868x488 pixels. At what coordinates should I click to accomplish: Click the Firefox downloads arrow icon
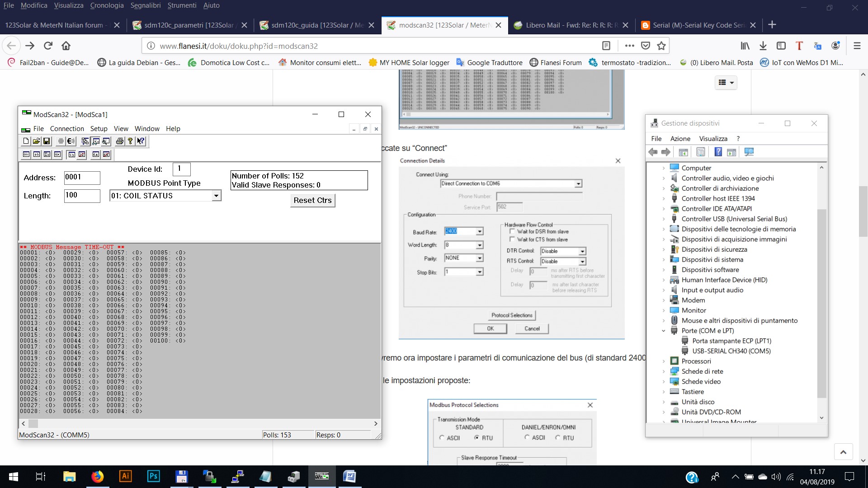(763, 46)
